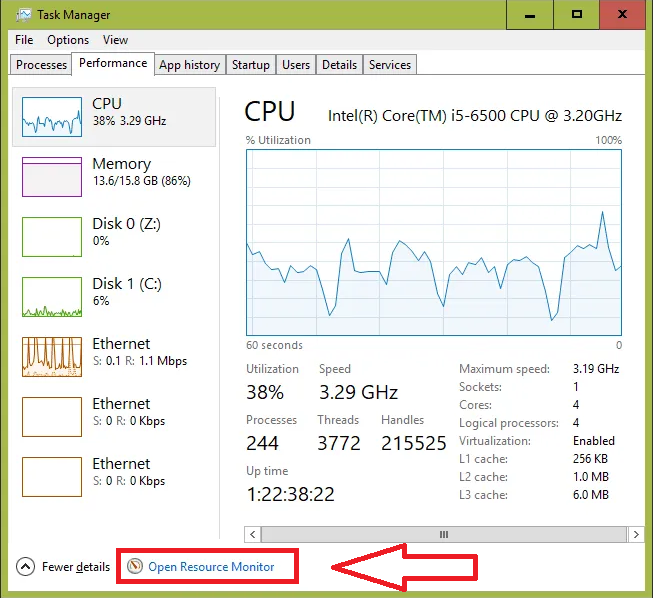Click the L3 cache 6.0 MB value
The height and width of the screenshot is (598, 654).
point(591,495)
